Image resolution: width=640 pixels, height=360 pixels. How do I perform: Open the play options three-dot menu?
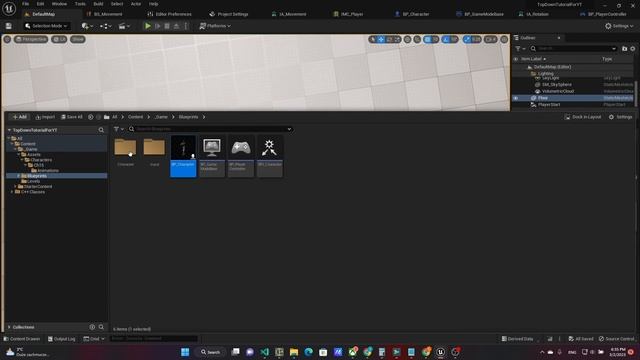coord(186,26)
